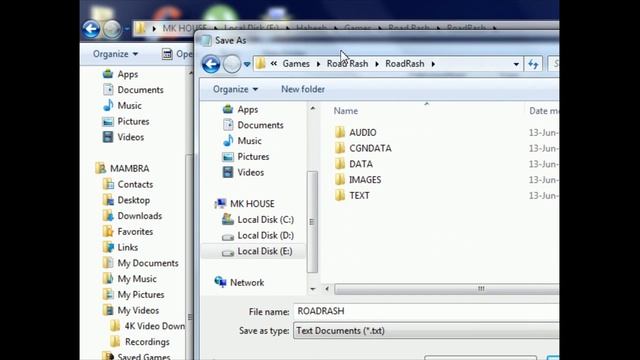Open Pictures in Save As sidebar
Viewport: 640px width, 360px height.
[x=246, y=157]
